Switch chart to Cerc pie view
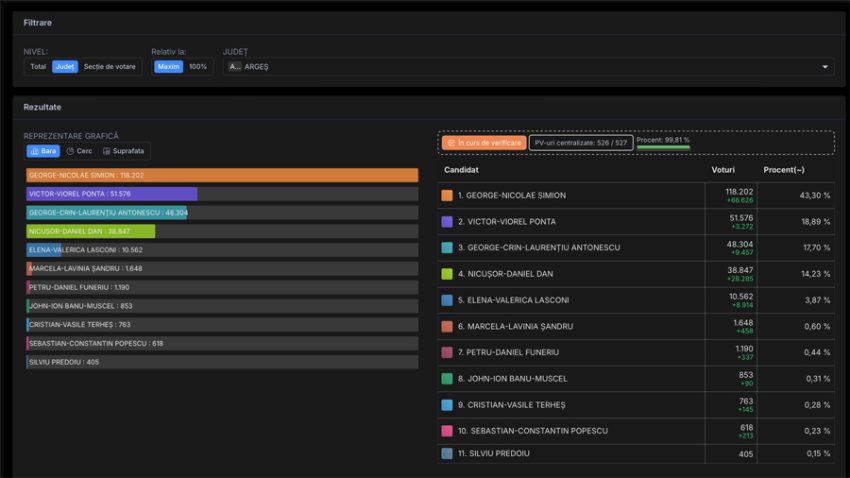The width and height of the screenshot is (850, 478). (x=79, y=151)
